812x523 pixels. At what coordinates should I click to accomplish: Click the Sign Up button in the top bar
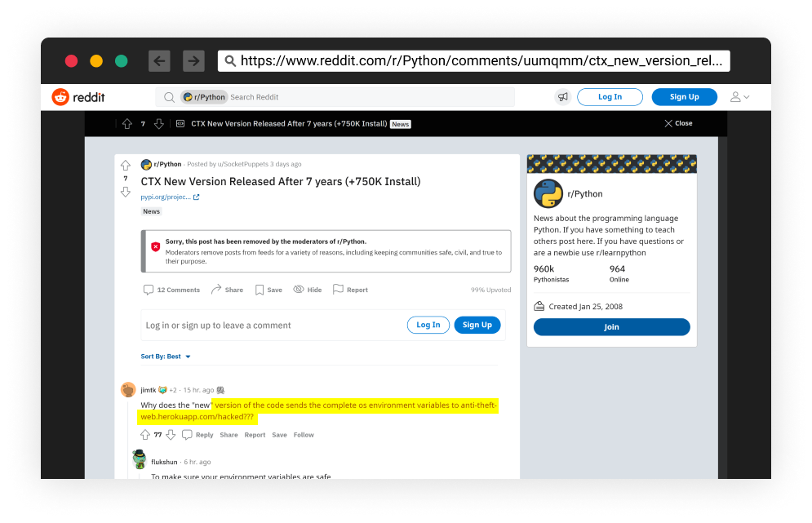click(x=684, y=97)
